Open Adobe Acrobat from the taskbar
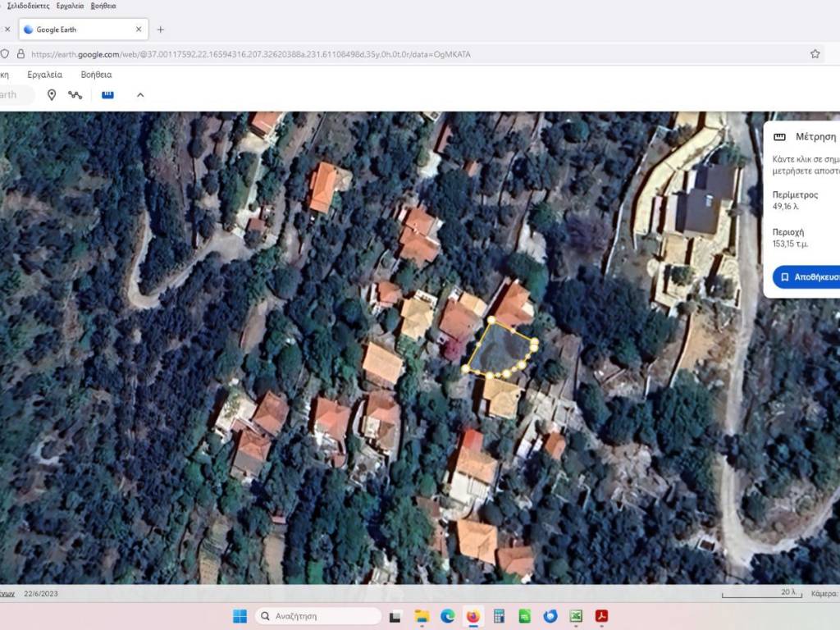The image size is (840, 630). [601, 616]
